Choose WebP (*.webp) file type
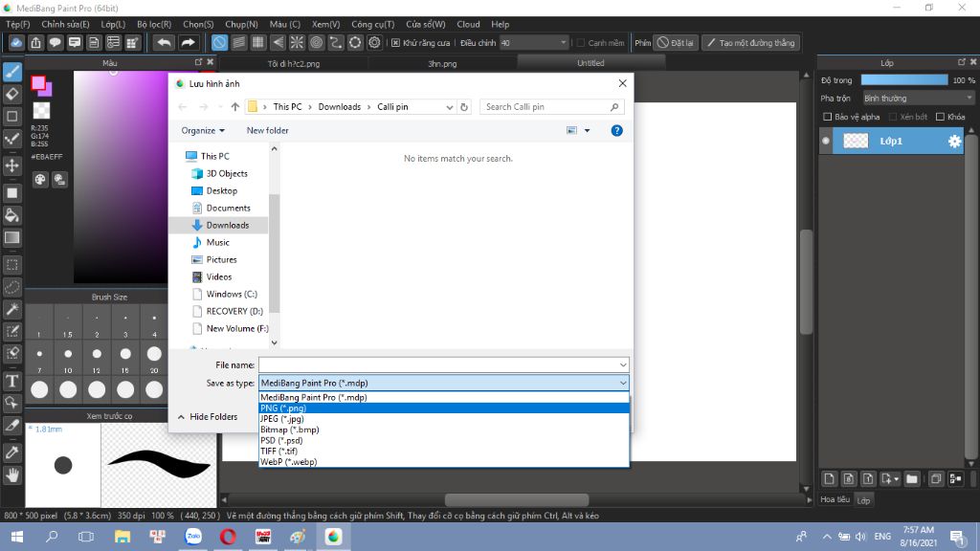Image resolution: width=980 pixels, height=551 pixels. point(444,462)
